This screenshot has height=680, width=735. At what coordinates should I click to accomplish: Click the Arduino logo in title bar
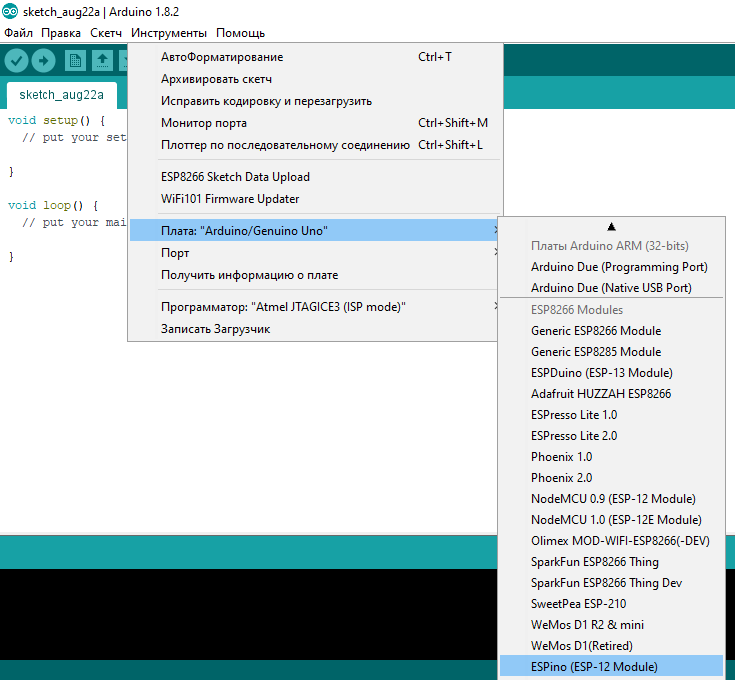coord(10,11)
